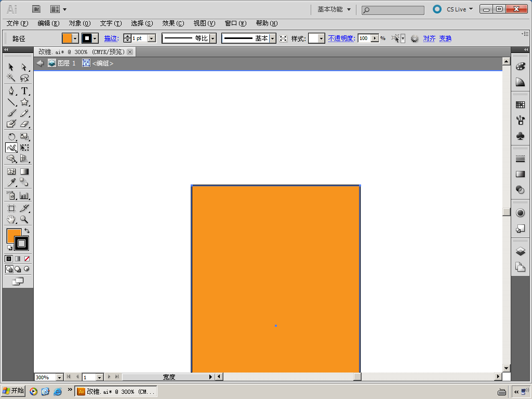The width and height of the screenshot is (532, 399).
Task: Click the 不透明度 opacity link
Action: pyautogui.click(x=341, y=38)
